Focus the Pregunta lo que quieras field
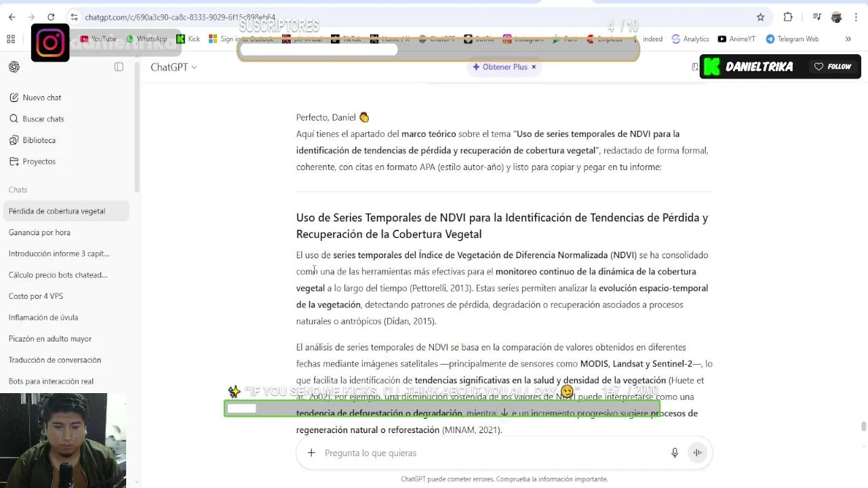 [x=493, y=453]
